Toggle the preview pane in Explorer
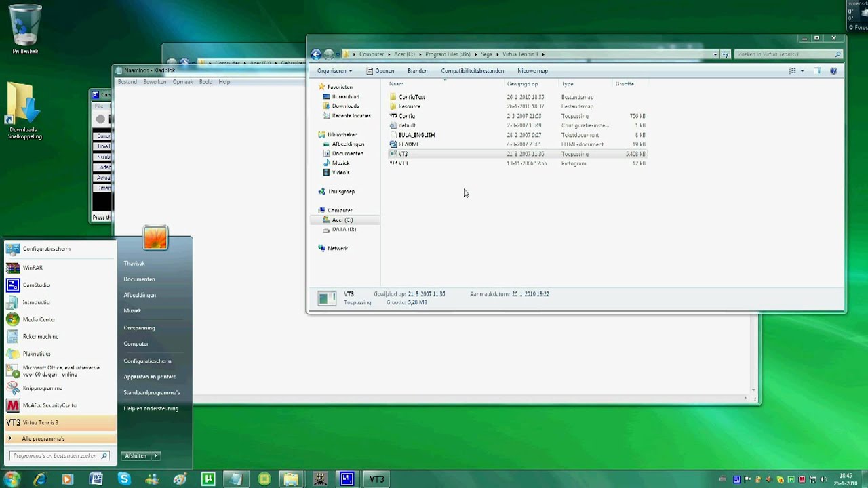 pyautogui.click(x=816, y=71)
